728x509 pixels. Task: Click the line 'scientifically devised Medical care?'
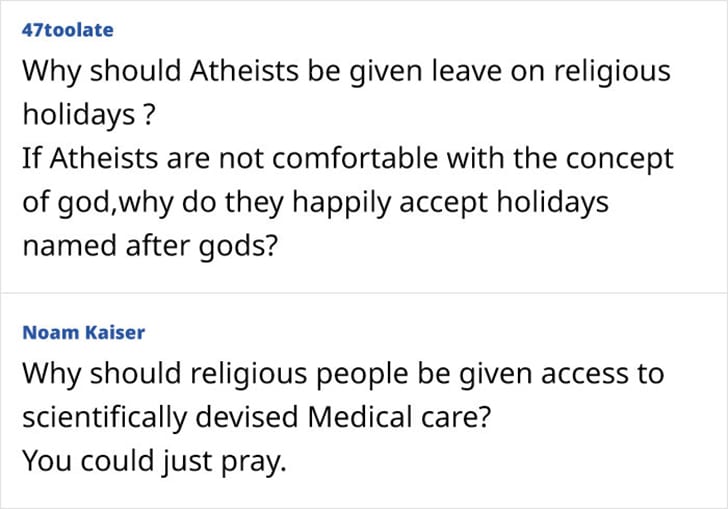coord(256,417)
